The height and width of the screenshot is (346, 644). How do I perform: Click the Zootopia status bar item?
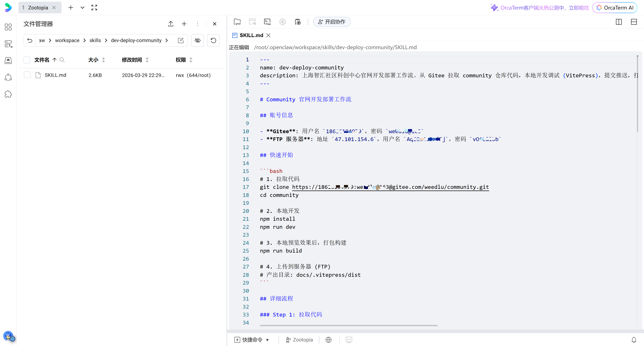coord(299,339)
